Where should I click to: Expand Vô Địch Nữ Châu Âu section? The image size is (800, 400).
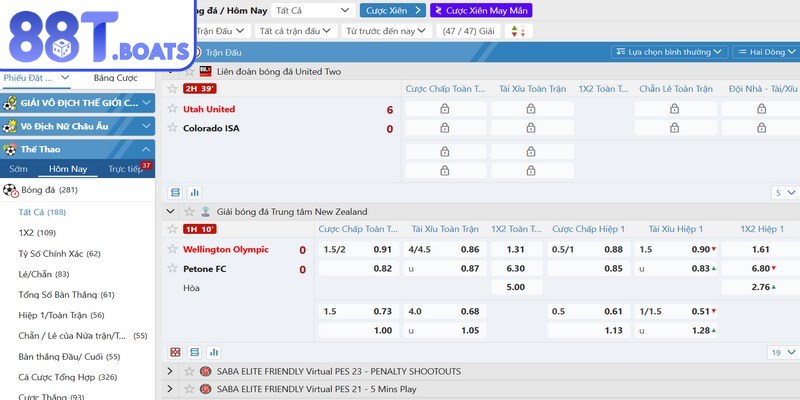[x=78, y=126]
